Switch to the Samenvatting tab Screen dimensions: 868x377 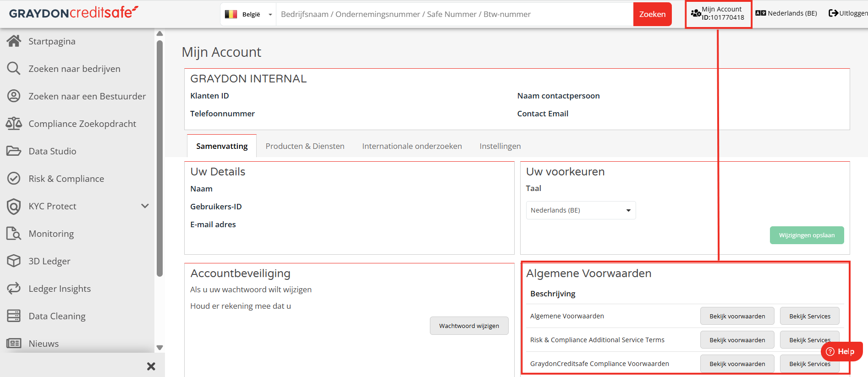(222, 146)
